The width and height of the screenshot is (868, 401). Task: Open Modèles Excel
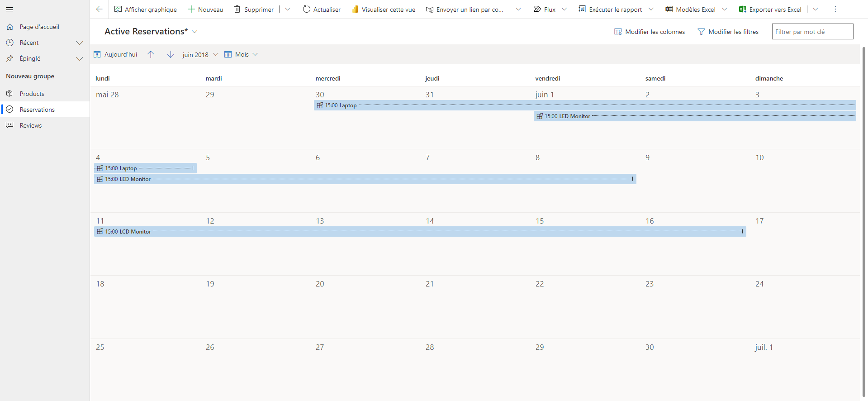point(691,9)
